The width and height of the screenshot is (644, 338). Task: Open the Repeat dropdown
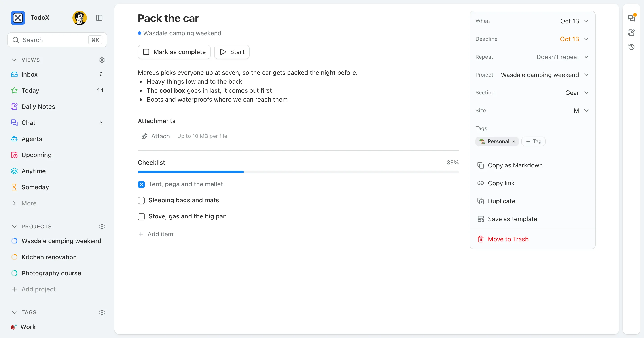click(563, 57)
